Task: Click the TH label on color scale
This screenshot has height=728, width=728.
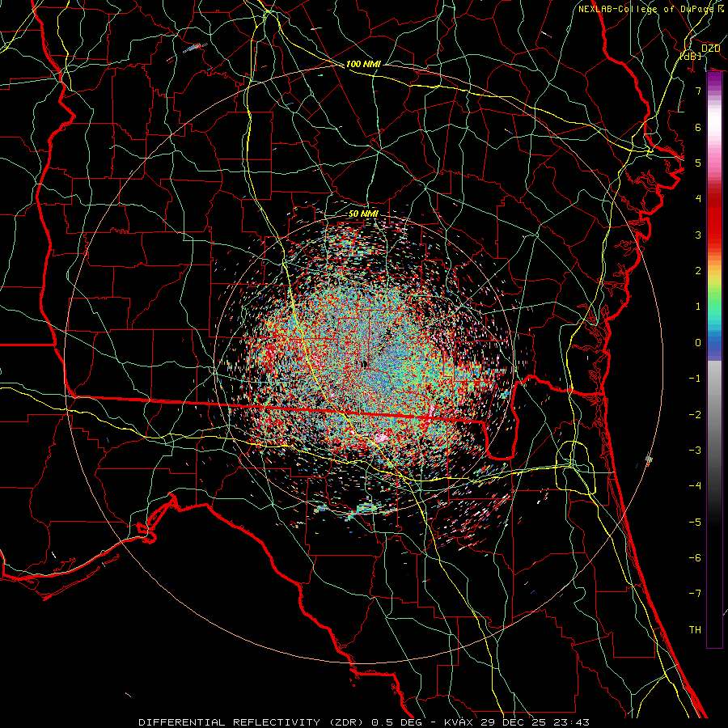Action: pyautogui.click(x=695, y=630)
